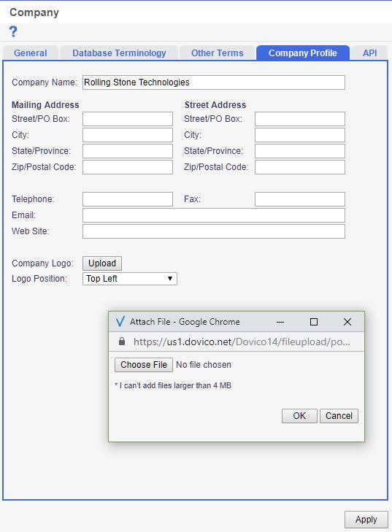
Task: Click Choose File in the Attach File dialog
Action: click(144, 365)
